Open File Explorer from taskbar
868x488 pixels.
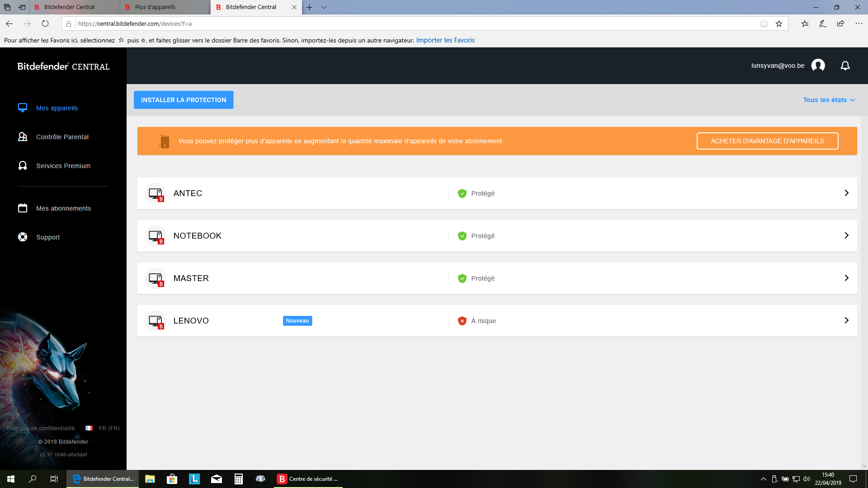[x=150, y=479]
